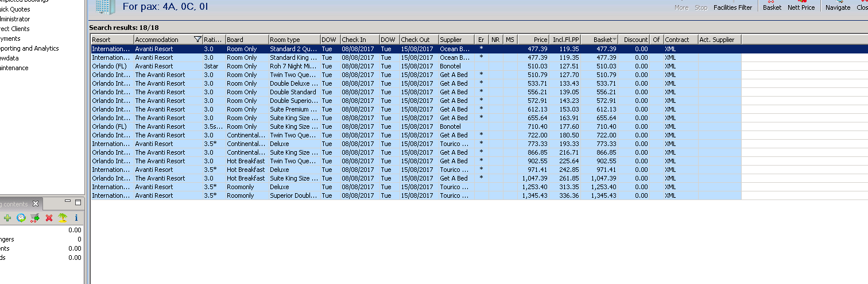Image resolution: width=868 pixels, height=284 pixels.
Task: Sort by the Supplier column header
Action: click(456, 40)
